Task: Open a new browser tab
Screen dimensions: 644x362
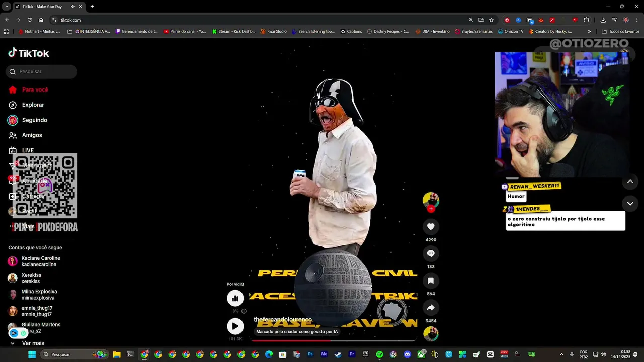Action: [x=92, y=7]
